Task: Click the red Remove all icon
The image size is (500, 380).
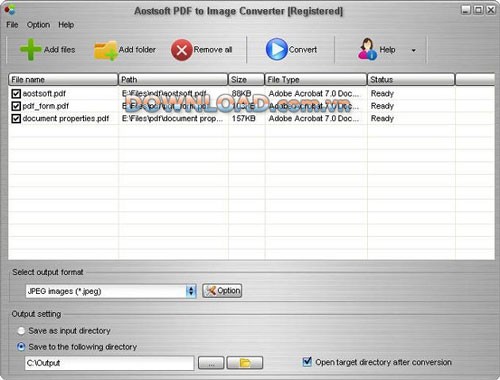Action: pyautogui.click(x=182, y=50)
